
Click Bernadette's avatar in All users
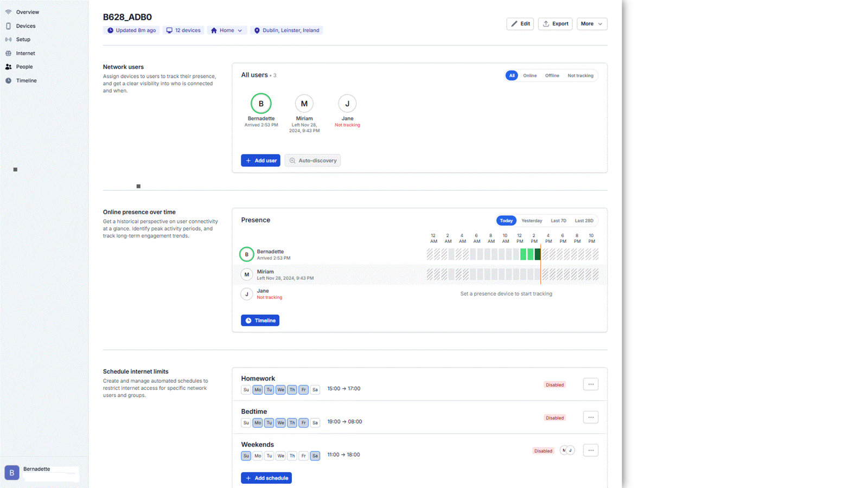click(x=261, y=104)
